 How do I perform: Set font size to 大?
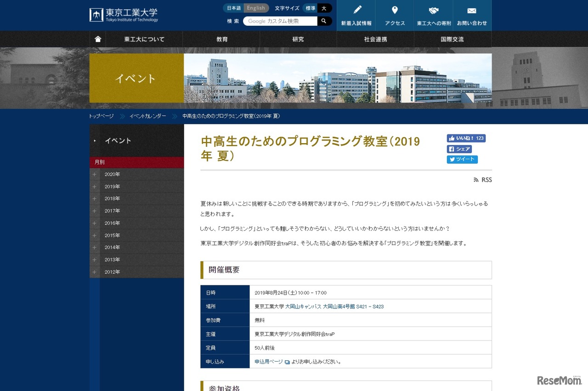coord(324,8)
